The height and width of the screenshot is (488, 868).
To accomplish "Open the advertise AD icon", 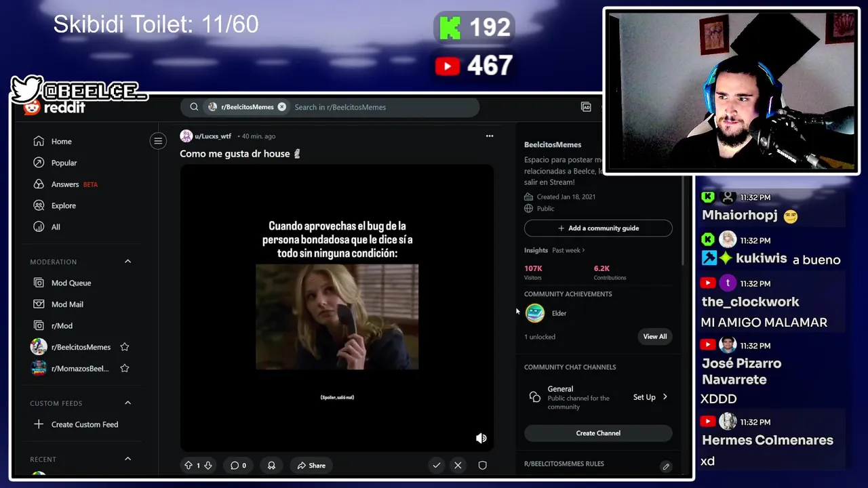I will pyautogui.click(x=586, y=107).
